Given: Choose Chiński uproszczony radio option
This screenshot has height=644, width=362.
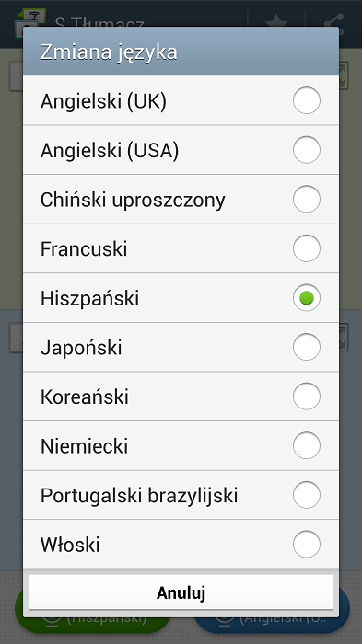Looking at the screenshot, I should tap(307, 199).
